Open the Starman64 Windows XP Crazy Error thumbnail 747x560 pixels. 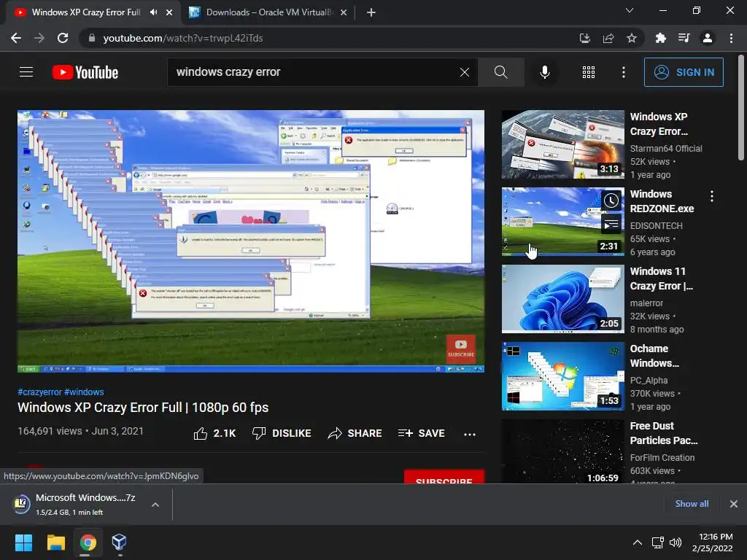(563, 144)
